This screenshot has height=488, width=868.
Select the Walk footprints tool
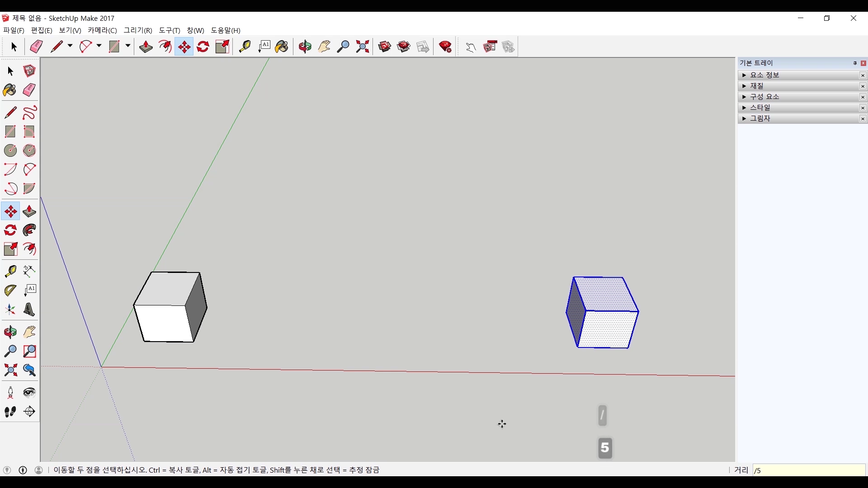10,412
